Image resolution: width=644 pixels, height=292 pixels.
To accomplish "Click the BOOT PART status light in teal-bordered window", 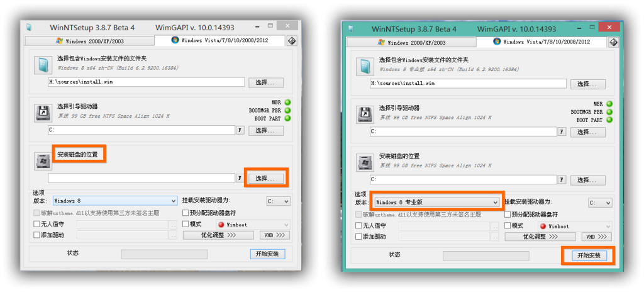I will click(609, 120).
